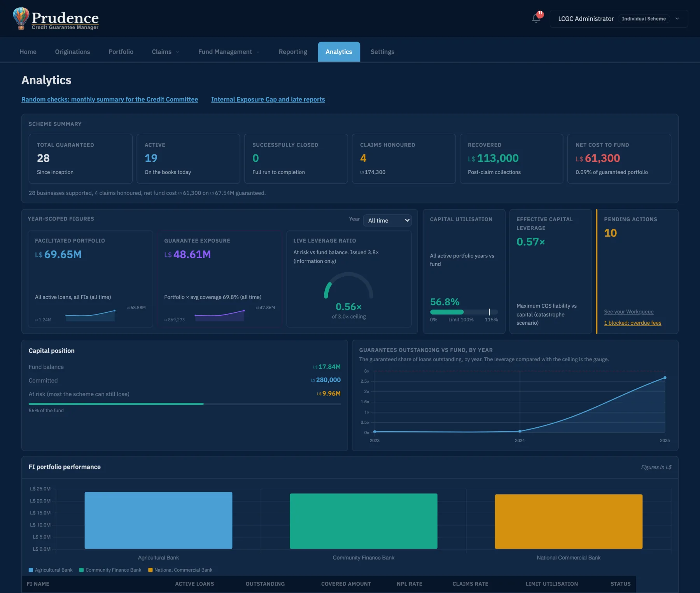
Task: Toggle Community Finance Bank legend swatch
Action: coord(81,570)
